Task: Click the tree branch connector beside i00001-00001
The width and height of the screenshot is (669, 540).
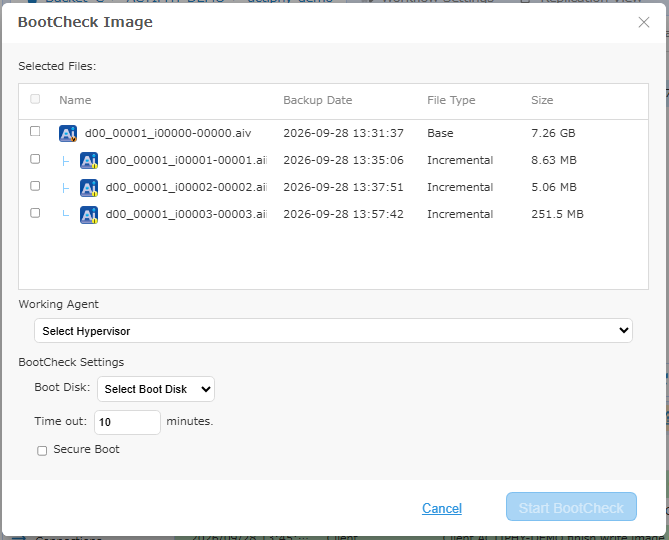Action: pos(65,161)
